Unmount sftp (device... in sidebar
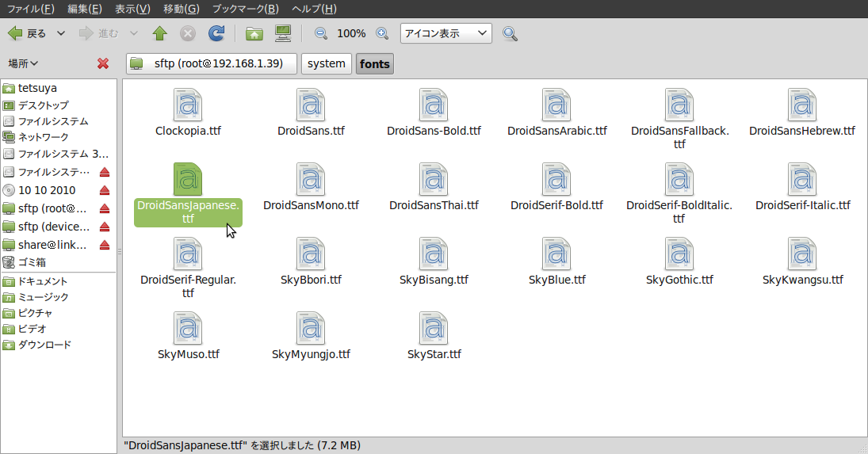 [x=105, y=227]
